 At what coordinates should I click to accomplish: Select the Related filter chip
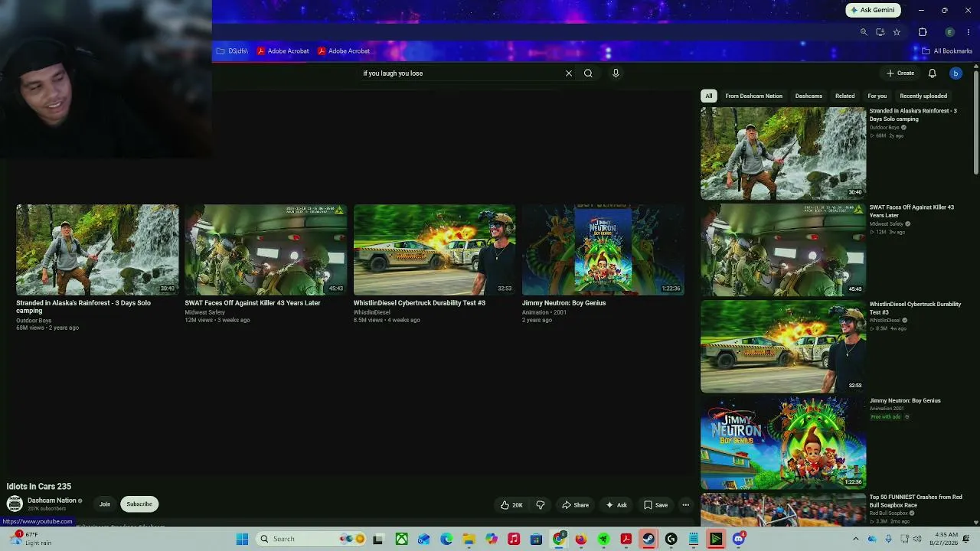845,96
